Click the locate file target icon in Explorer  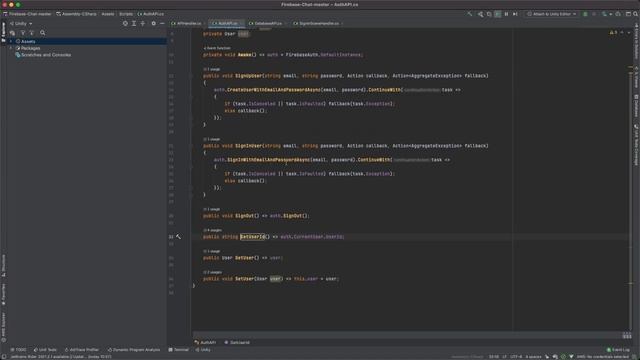point(125,24)
